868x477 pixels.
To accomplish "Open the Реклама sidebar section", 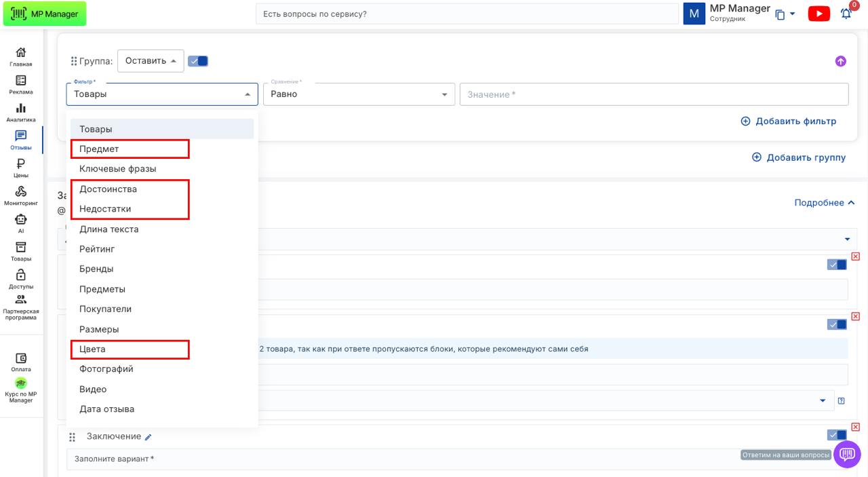I will tap(20, 84).
